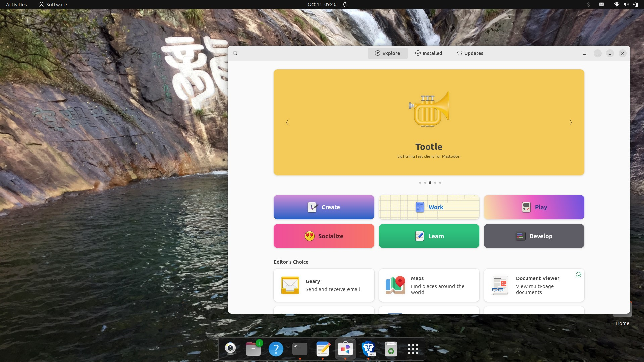Click the Bluetooth status icon
644x362 pixels.
pos(588,4)
